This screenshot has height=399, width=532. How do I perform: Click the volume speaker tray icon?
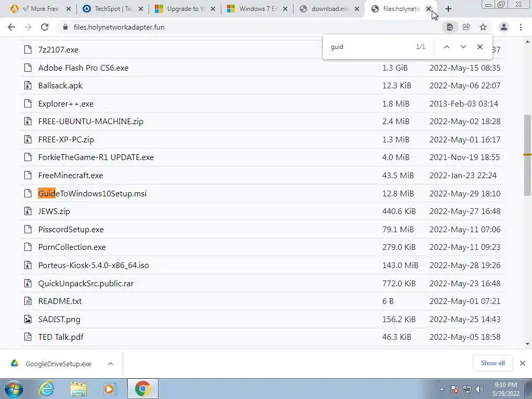480,389
